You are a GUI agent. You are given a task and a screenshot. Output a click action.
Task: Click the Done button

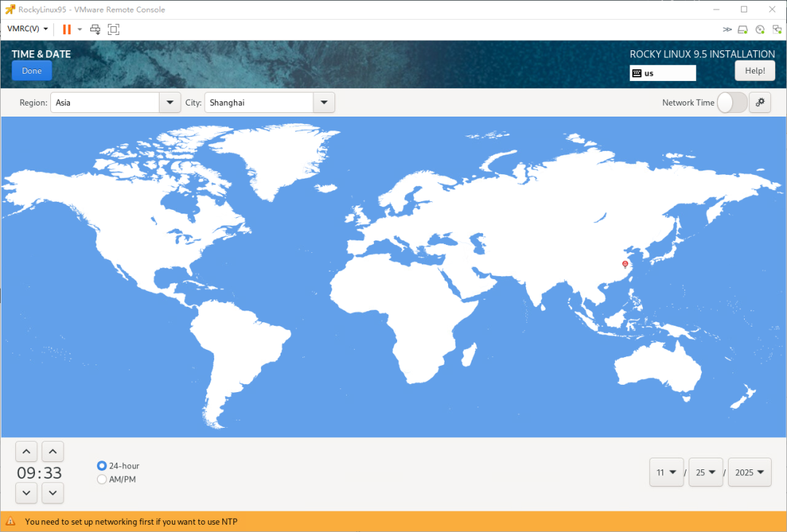pos(31,71)
